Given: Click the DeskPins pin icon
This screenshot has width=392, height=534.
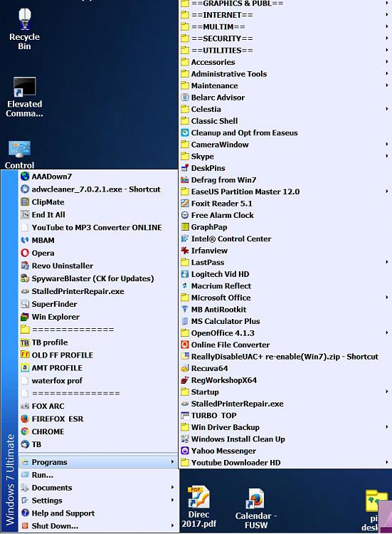Looking at the screenshot, I should coord(185,168).
